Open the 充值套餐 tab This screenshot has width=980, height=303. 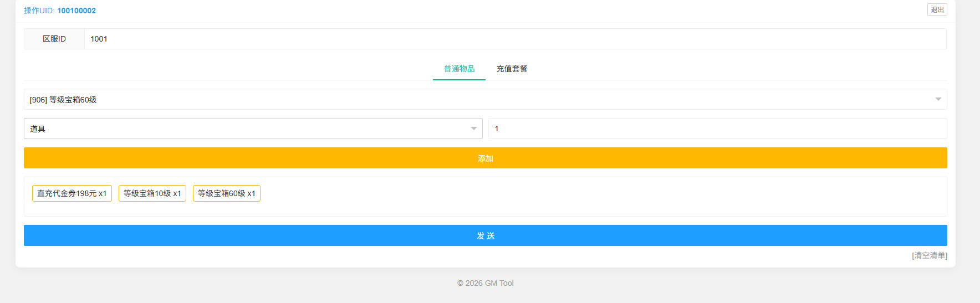point(511,69)
